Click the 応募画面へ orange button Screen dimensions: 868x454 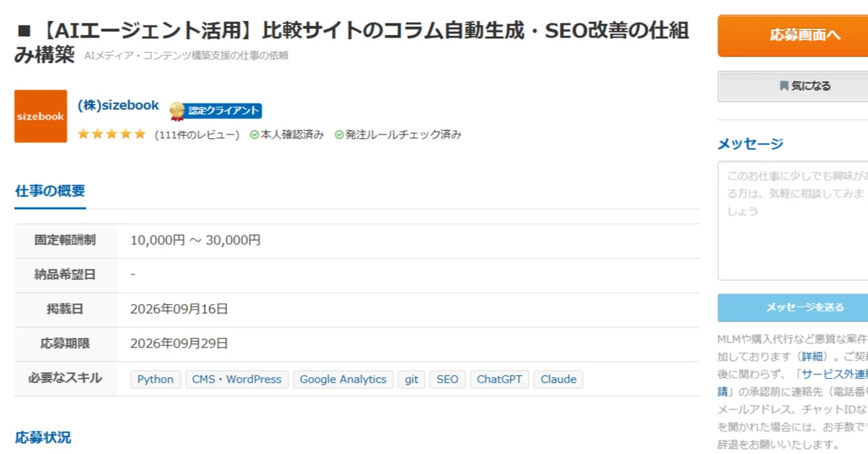click(x=793, y=35)
